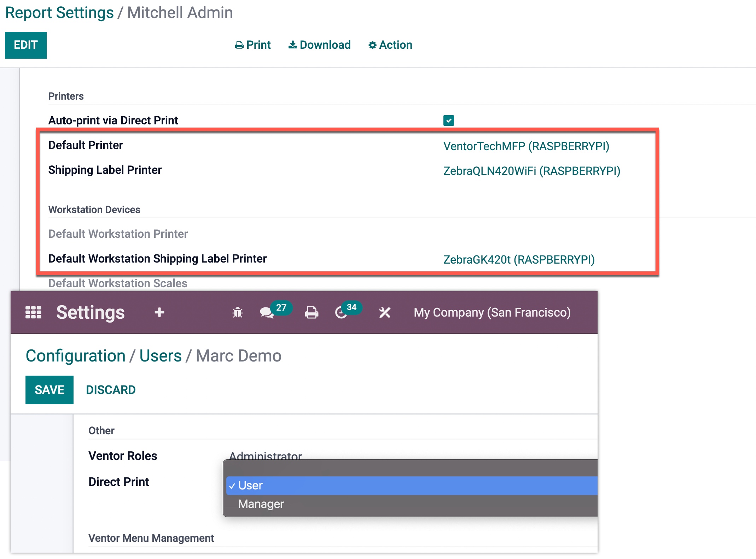The height and width of the screenshot is (559, 756).
Task: Toggle Auto-print via Direct Print checkbox
Action: point(448,120)
